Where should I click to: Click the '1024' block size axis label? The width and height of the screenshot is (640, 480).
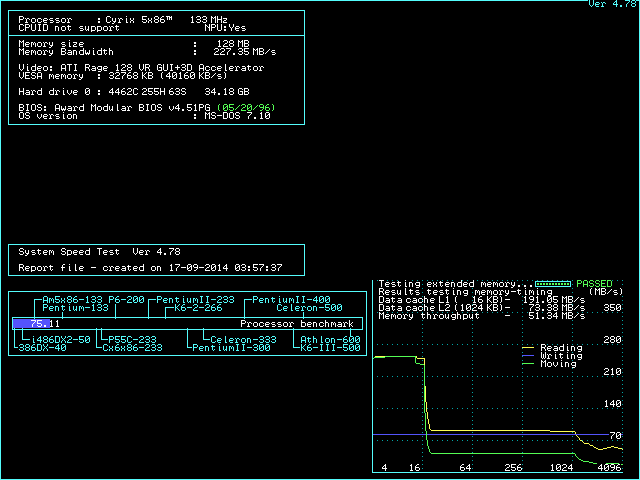point(561,468)
